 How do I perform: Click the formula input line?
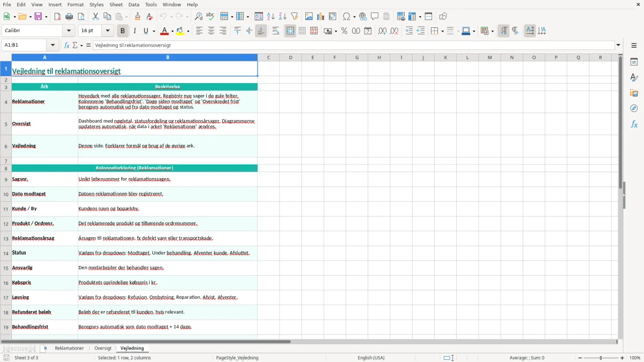coord(353,46)
